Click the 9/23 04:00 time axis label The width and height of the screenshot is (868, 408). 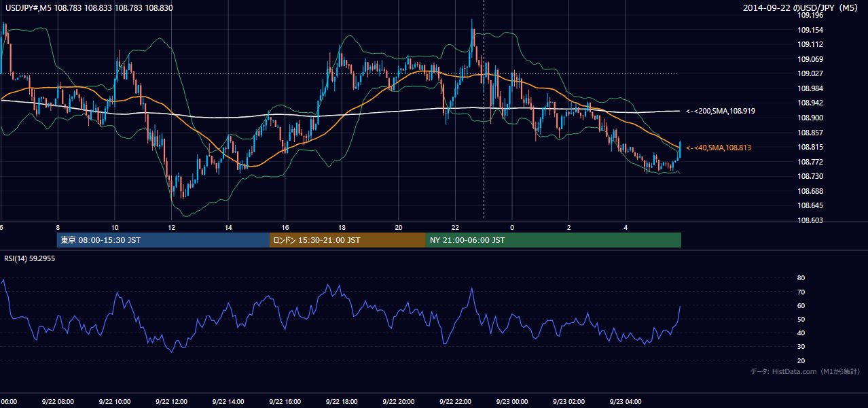[x=626, y=401]
